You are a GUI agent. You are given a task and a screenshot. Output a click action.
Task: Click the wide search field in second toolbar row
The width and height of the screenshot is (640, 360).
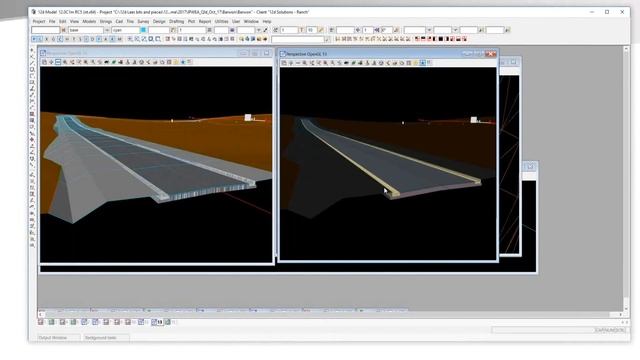click(x=298, y=39)
